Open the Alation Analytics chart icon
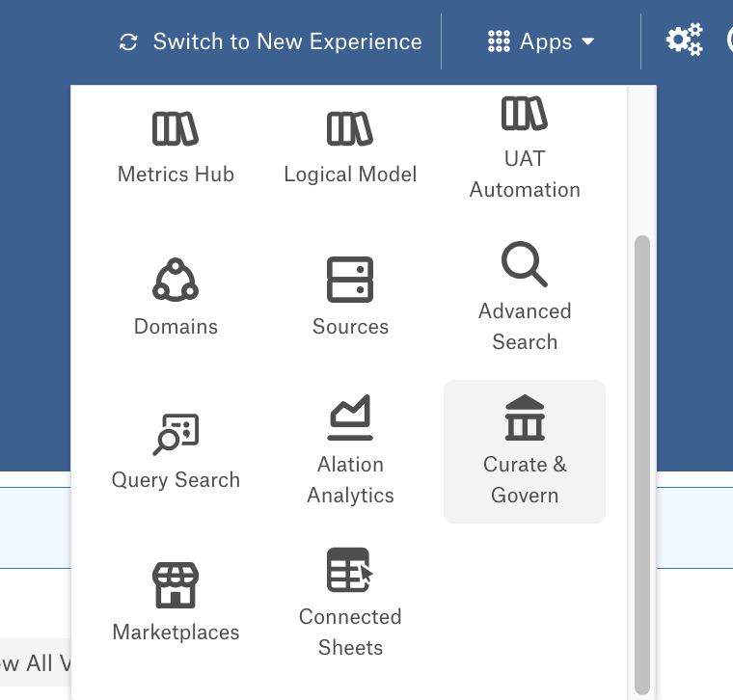The width and height of the screenshot is (733, 700). click(x=350, y=417)
